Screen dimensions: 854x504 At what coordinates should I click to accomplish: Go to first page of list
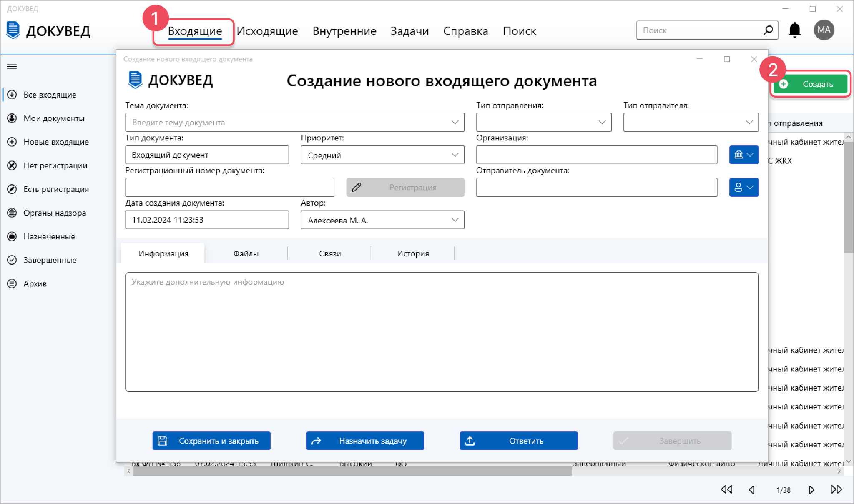pos(727,489)
